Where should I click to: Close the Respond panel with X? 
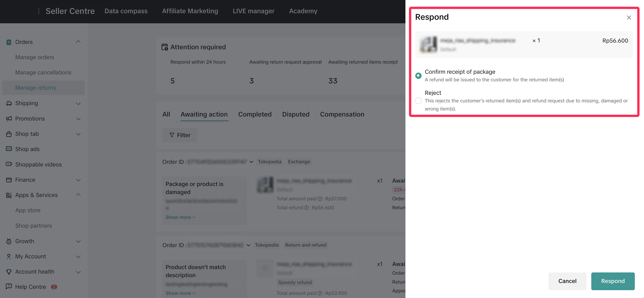click(629, 17)
